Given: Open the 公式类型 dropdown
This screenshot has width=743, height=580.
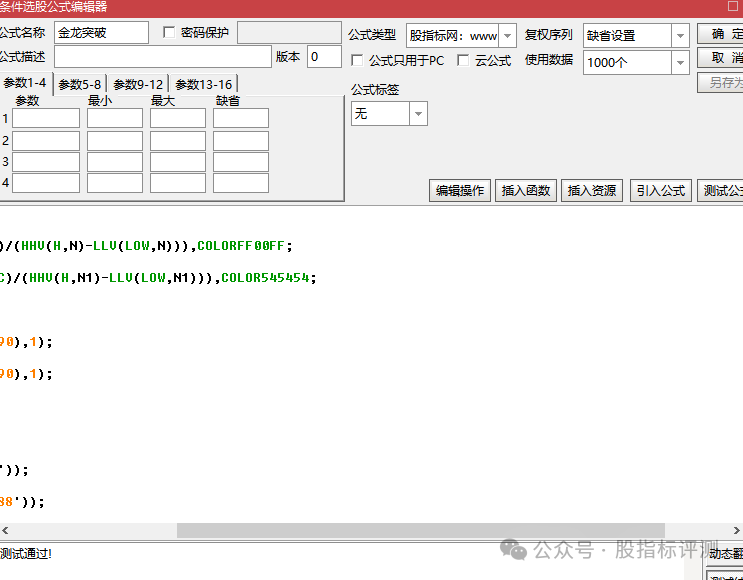Looking at the screenshot, I should 507,36.
